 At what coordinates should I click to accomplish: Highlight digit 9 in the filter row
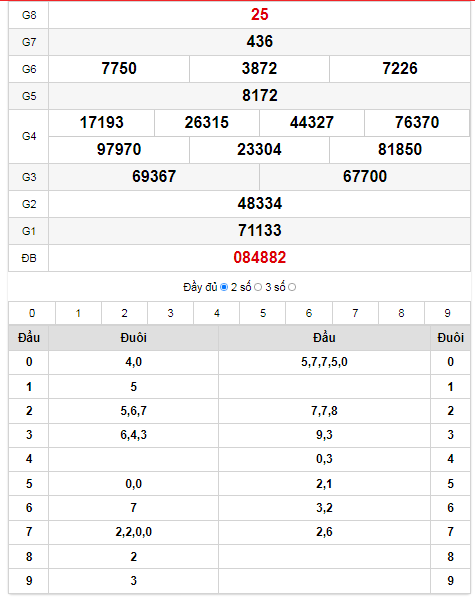pyautogui.click(x=448, y=313)
